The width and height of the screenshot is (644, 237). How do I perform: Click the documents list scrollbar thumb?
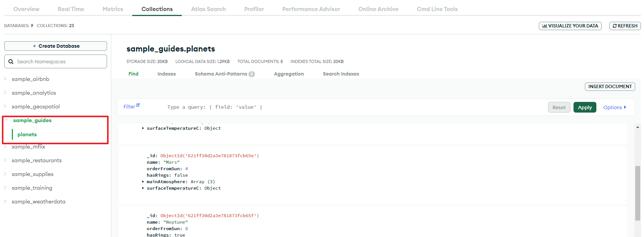click(638, 193)
